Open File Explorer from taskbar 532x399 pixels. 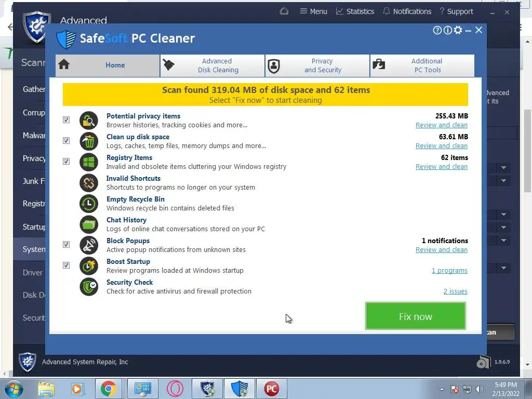(46, 389)
